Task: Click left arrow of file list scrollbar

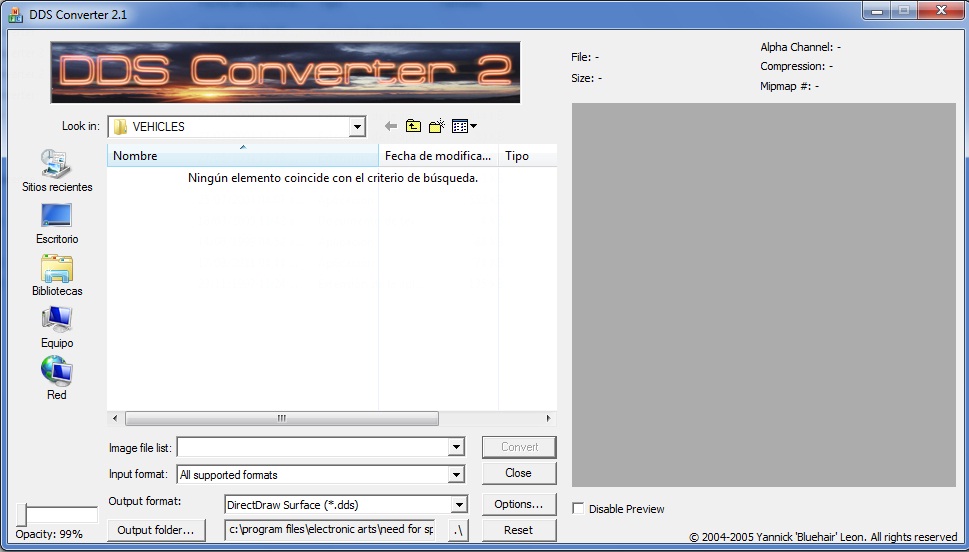Action: pos(115,418)
